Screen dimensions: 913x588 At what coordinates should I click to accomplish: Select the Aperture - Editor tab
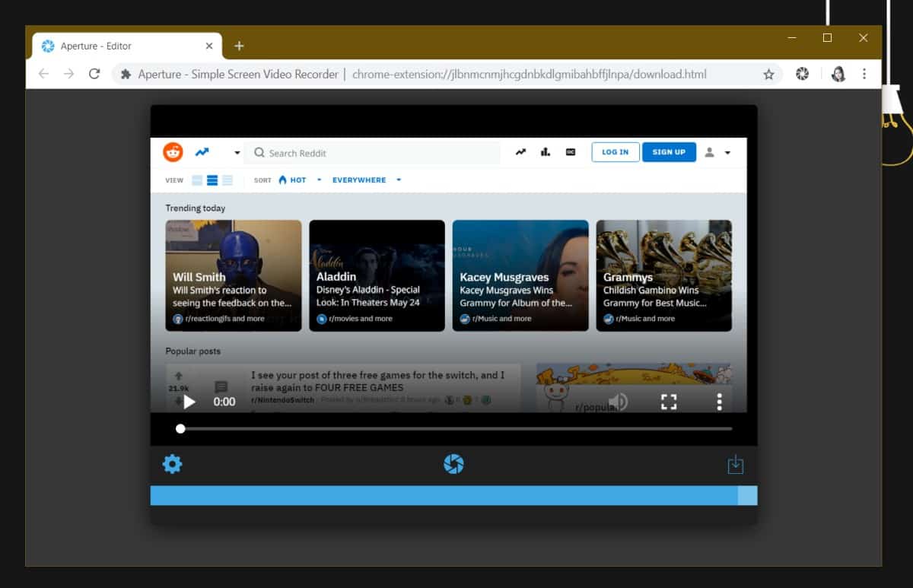click(x=127, y=46)
